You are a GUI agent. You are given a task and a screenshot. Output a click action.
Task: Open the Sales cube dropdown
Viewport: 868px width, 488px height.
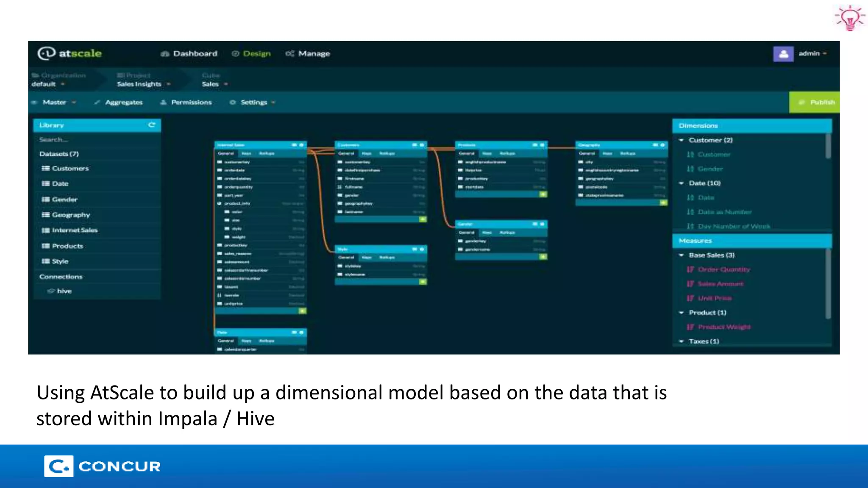[215, 84]
